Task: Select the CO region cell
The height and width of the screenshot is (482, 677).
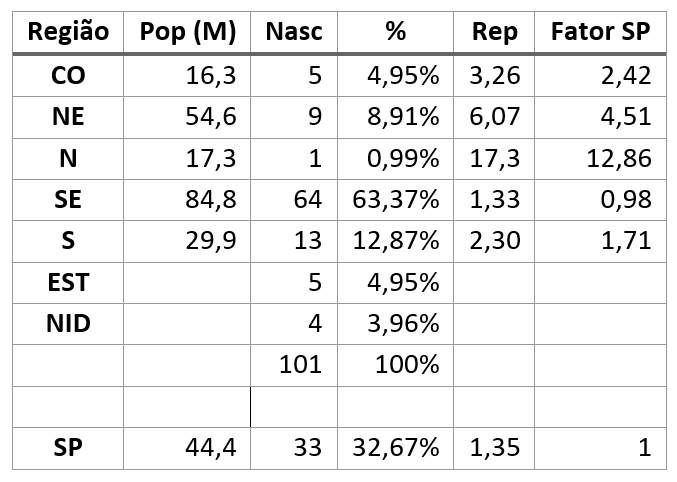Action: pos(68,76)
